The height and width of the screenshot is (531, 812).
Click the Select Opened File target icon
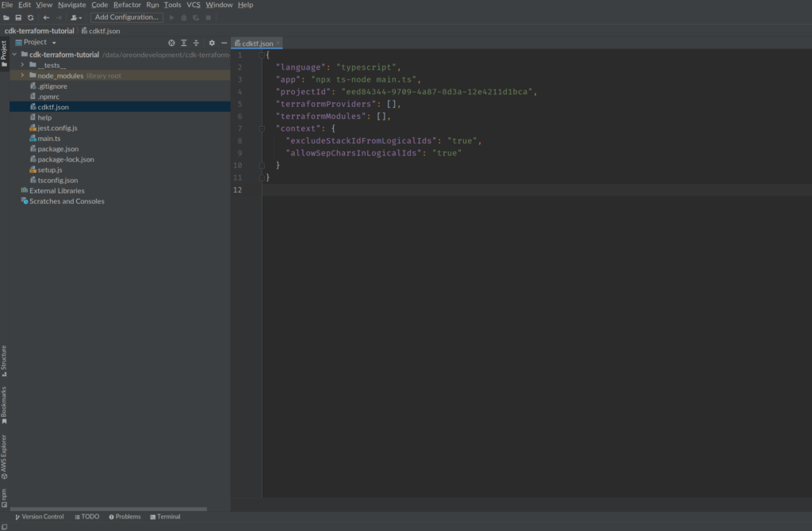[171, 43]
